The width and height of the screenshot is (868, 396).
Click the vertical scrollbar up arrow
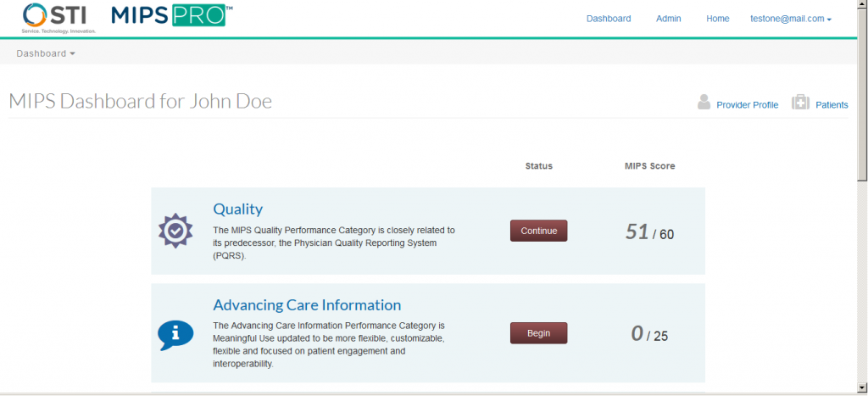tap(861, 6)
